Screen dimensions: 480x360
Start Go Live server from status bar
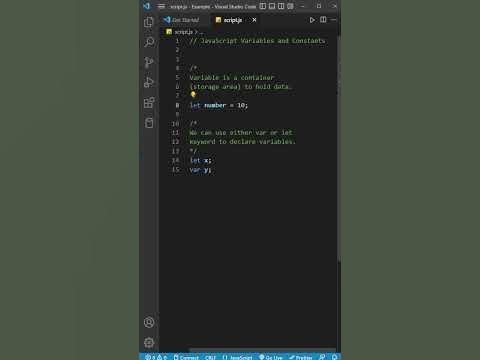(x=271, y=357)
